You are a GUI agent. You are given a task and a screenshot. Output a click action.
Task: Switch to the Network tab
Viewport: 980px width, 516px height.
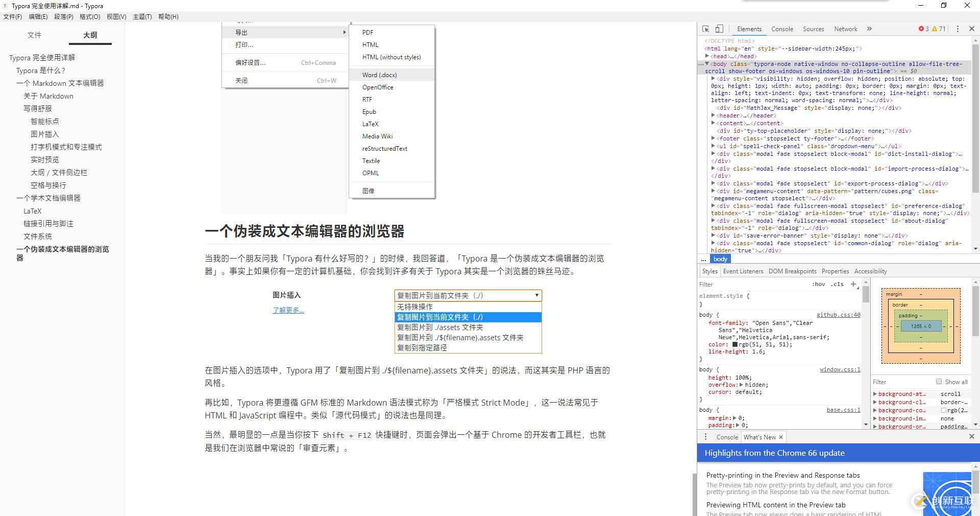point(846,29)
